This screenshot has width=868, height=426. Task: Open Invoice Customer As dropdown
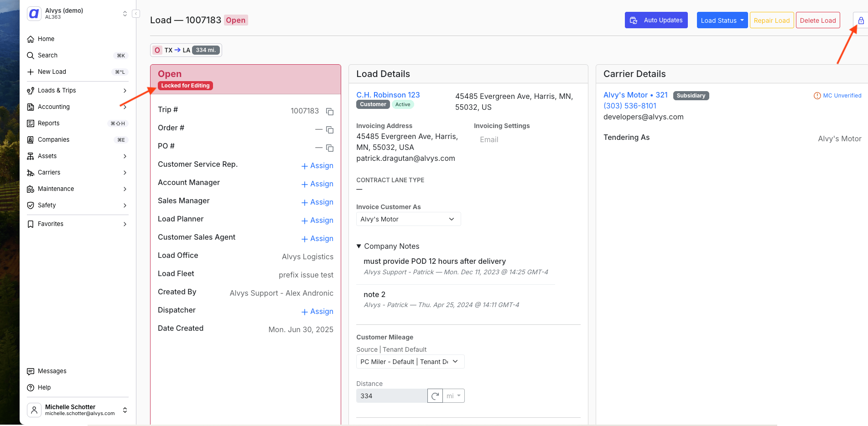408,219
